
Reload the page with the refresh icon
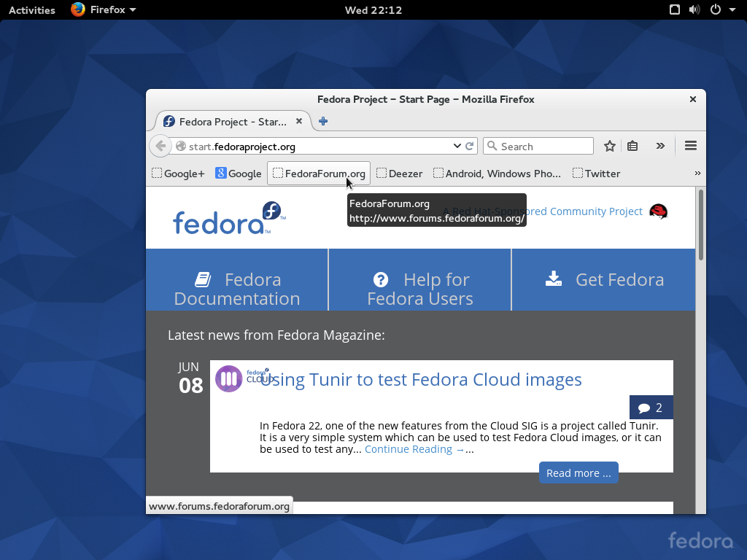[x=471, y=146]
